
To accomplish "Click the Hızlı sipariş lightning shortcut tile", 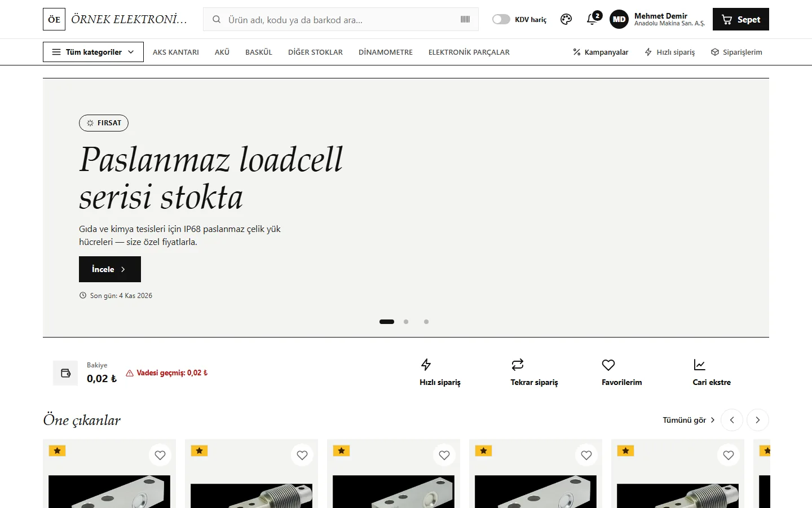I will (440, 373).
